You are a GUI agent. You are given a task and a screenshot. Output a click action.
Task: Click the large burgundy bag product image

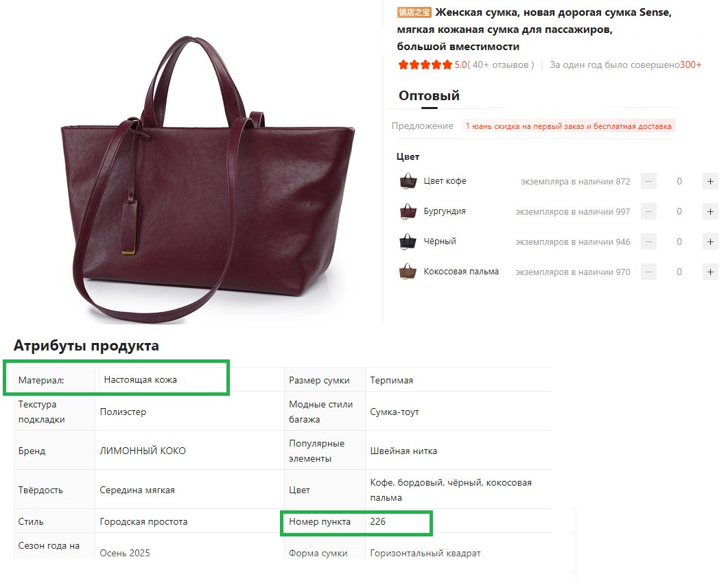click(x=206, y=178)
